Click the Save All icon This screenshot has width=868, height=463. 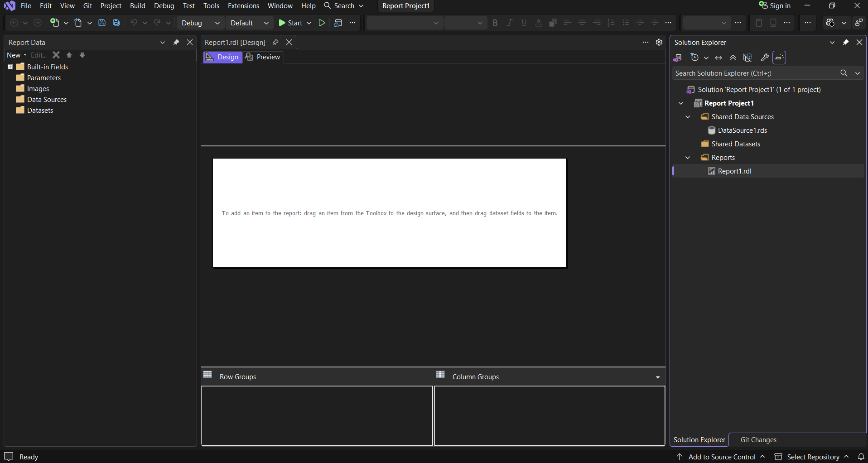pos(116,23)
